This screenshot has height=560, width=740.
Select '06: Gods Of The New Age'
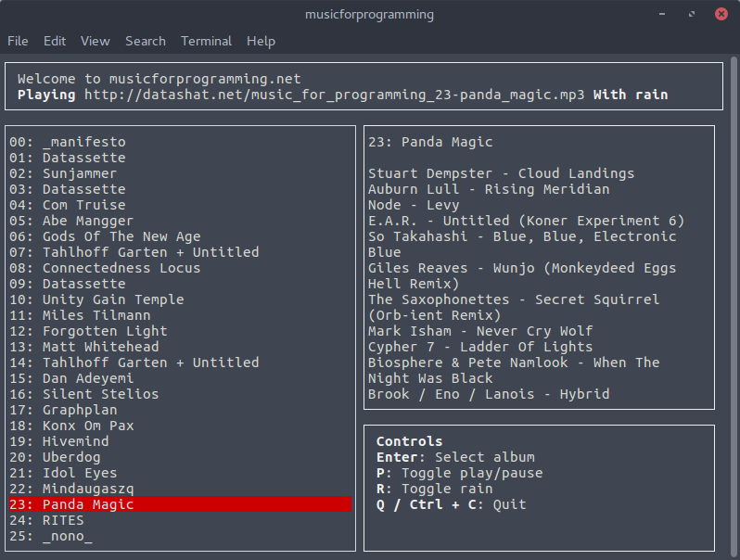180,236
